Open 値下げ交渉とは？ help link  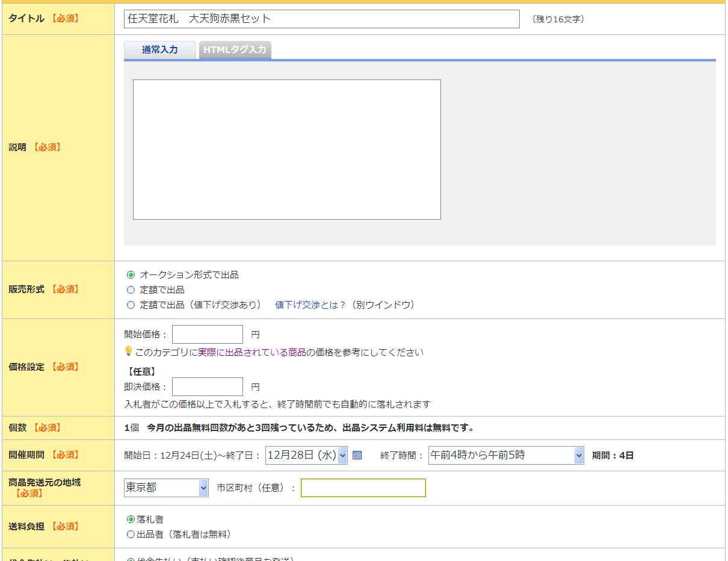[310, 305]
